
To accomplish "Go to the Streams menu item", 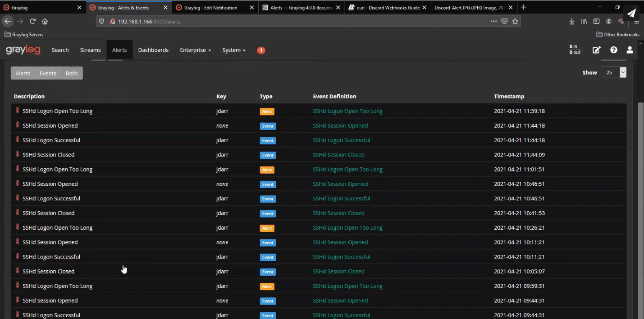I will [x=90, y=50].
